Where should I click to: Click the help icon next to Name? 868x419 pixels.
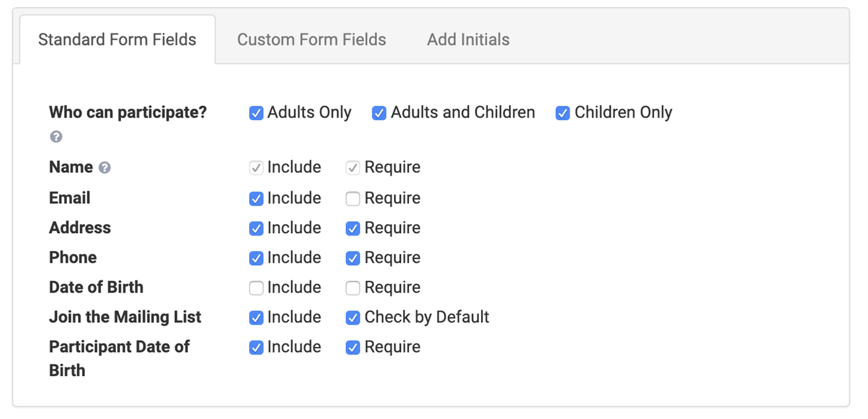pos(105,167)
